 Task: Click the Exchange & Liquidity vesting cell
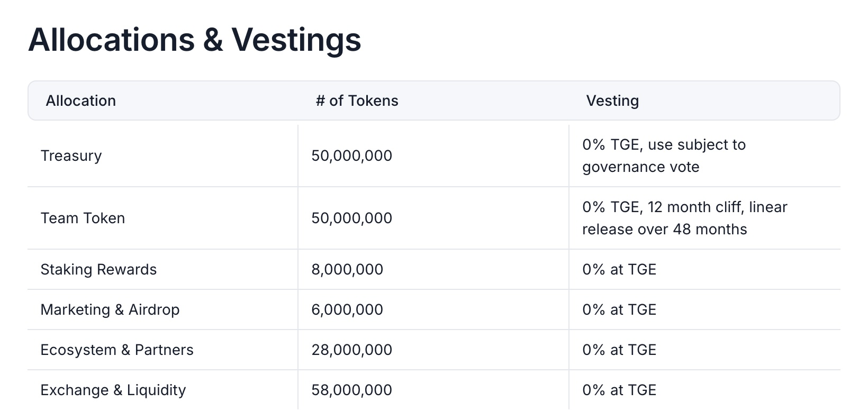coord(619,390)
